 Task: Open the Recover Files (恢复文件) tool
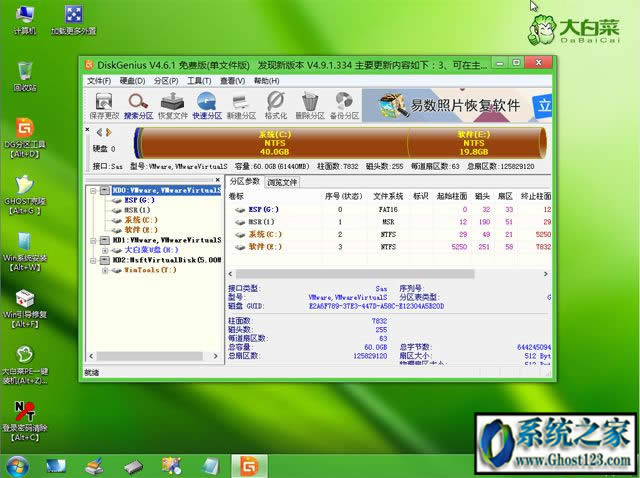173,105
